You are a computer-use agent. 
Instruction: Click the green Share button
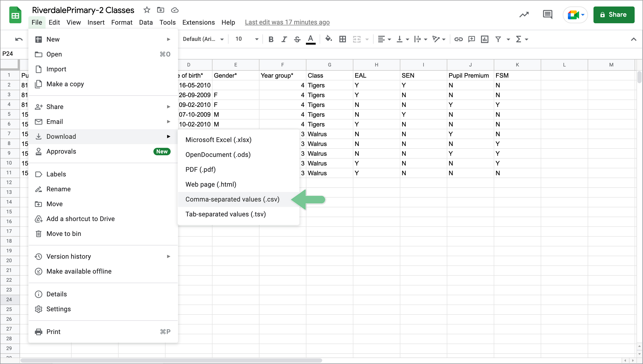614,15
